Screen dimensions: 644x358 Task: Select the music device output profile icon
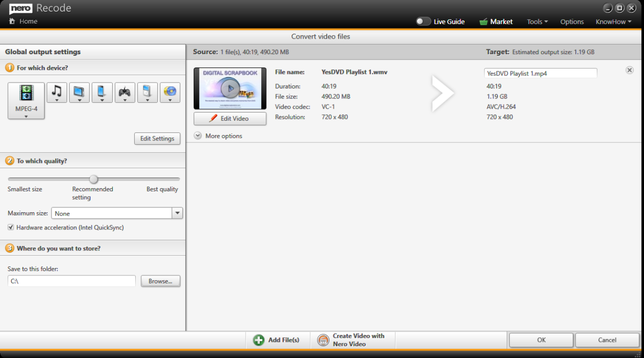click(x=56, y=92)
